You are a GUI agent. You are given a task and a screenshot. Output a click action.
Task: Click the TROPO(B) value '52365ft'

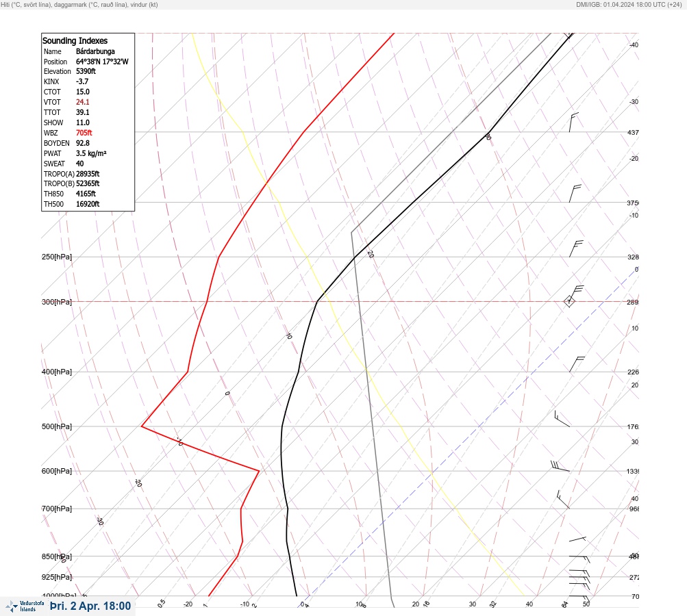pos(88,183)
